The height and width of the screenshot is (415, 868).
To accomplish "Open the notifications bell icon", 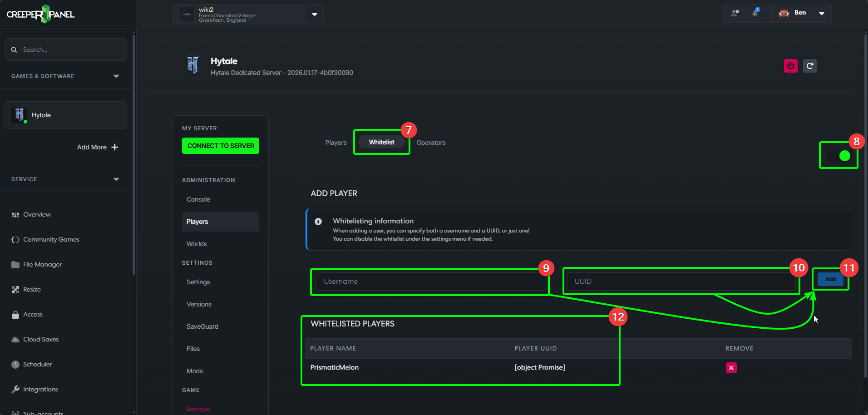I will [x=755, y=13].
